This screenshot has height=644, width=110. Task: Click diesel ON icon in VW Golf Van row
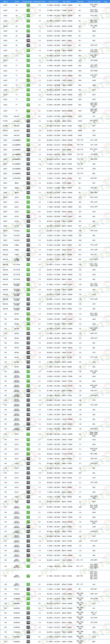(28, 501)
